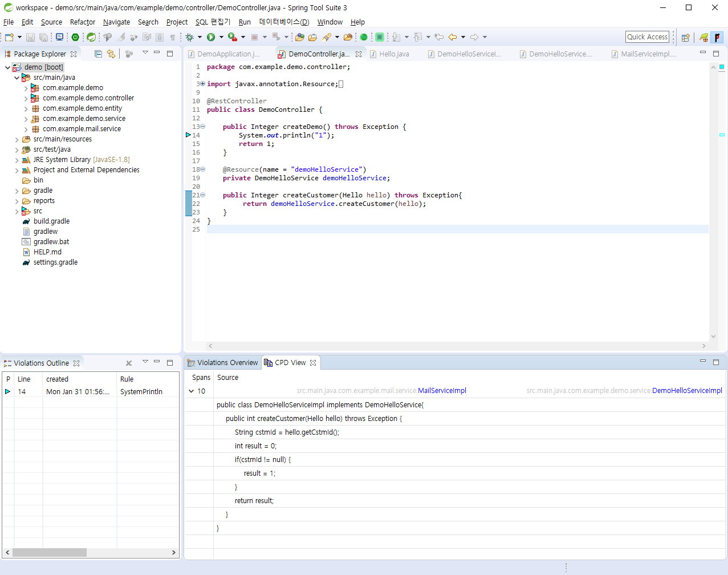Open the Boot Dashboard green power icon
728x575 pixels.
coord(75,37)
